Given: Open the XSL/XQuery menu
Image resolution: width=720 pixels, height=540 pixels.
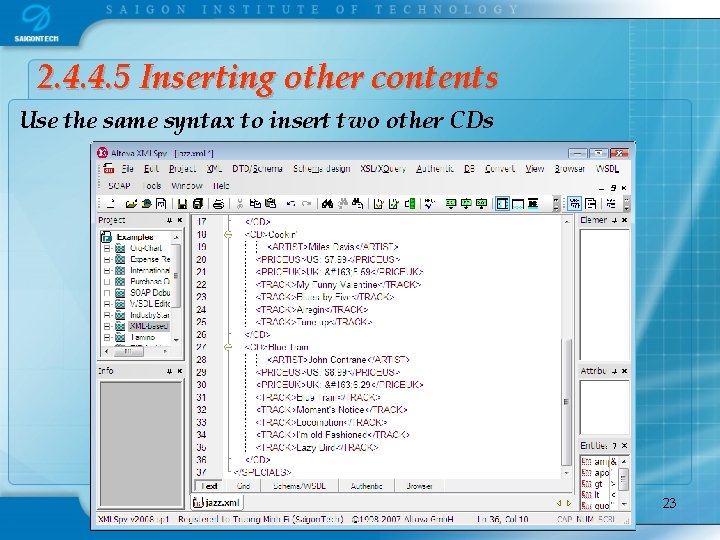Looking at the screenshot, I should tap(383, 169).
